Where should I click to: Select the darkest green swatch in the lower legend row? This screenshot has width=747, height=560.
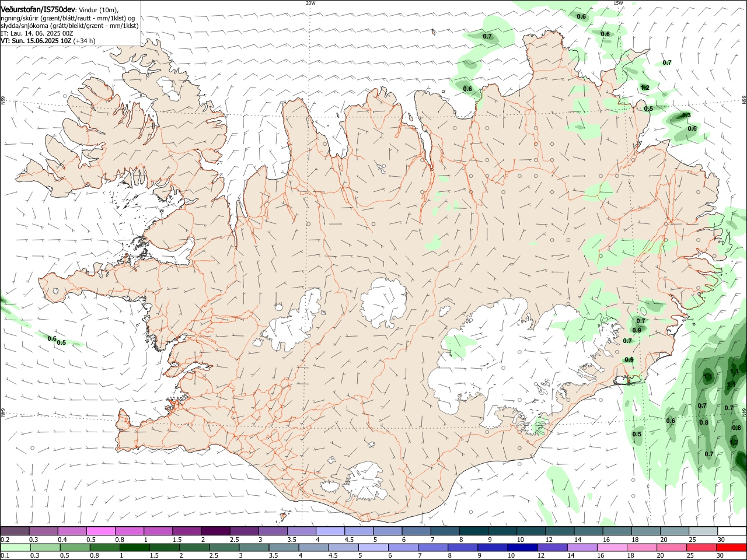(x=135, y=547)
